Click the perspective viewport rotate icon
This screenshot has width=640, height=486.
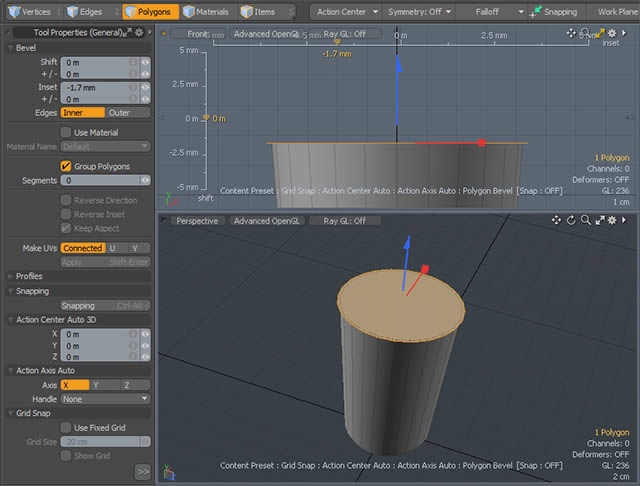570,220
